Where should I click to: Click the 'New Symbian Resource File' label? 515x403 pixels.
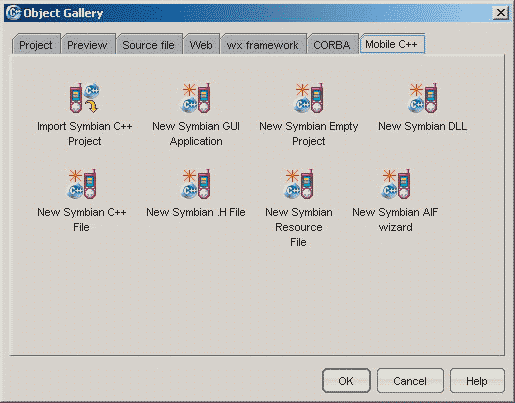[x=299, y=227]
